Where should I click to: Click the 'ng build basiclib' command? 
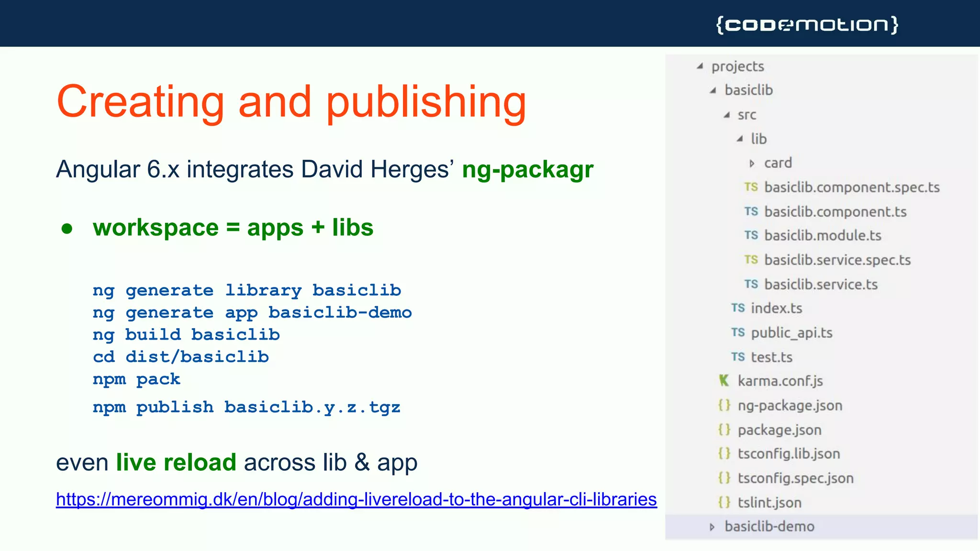click(x=186, y=334)
